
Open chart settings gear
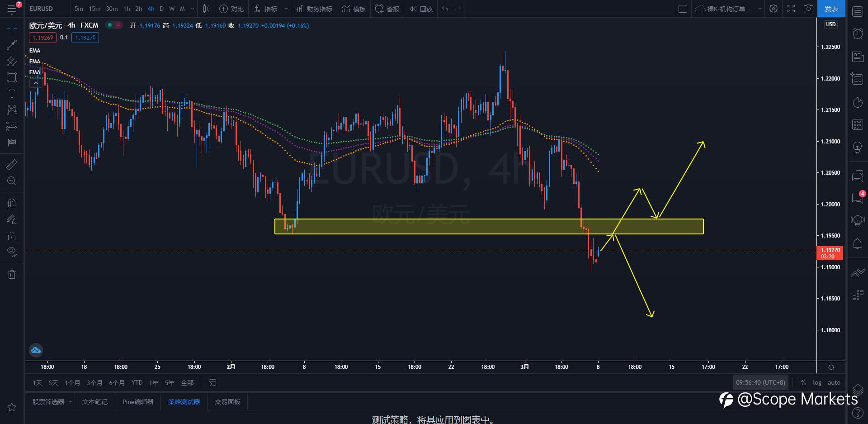click(x=774, y=9)
